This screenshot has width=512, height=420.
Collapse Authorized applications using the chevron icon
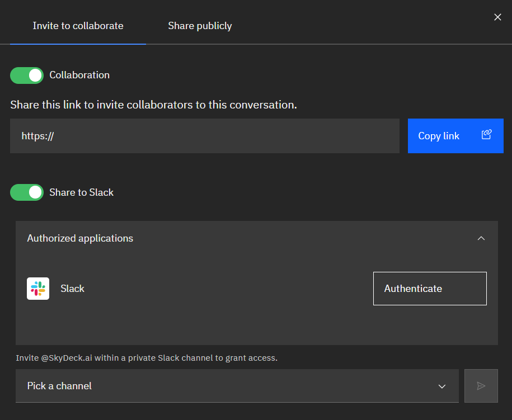[x=481, y=238]
